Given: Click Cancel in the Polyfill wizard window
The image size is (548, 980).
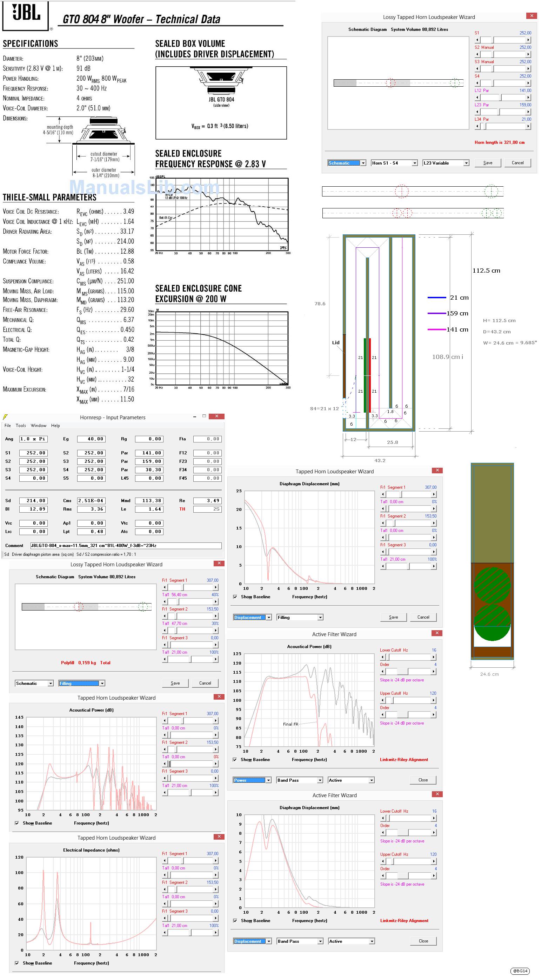Looking at the screenshot, I should 205,683.
